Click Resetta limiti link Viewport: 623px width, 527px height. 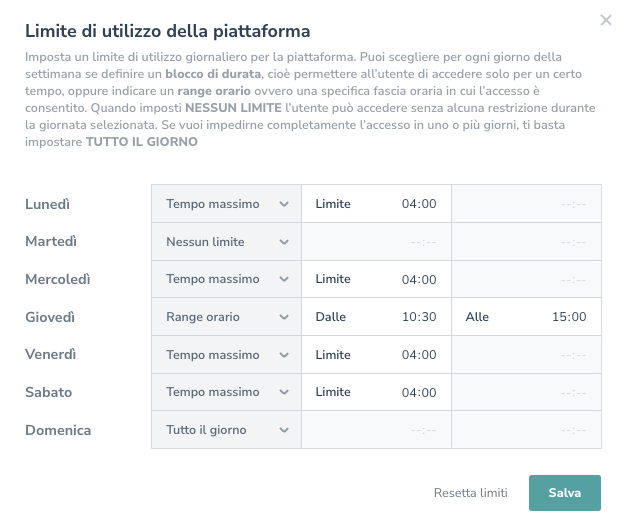click(x=470, y=493)
